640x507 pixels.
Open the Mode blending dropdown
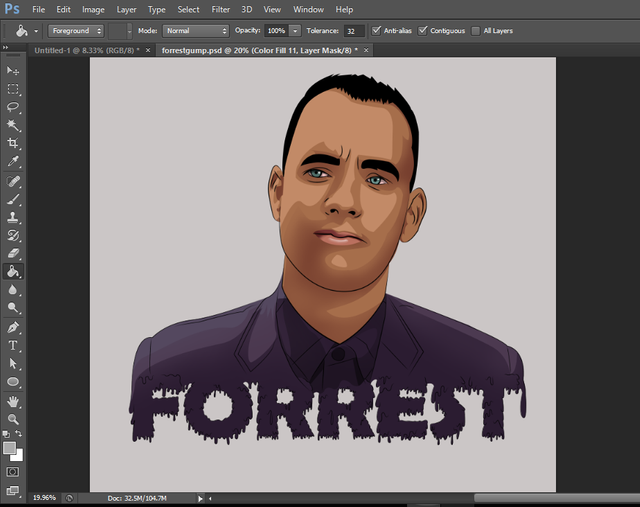coord(196,31)
